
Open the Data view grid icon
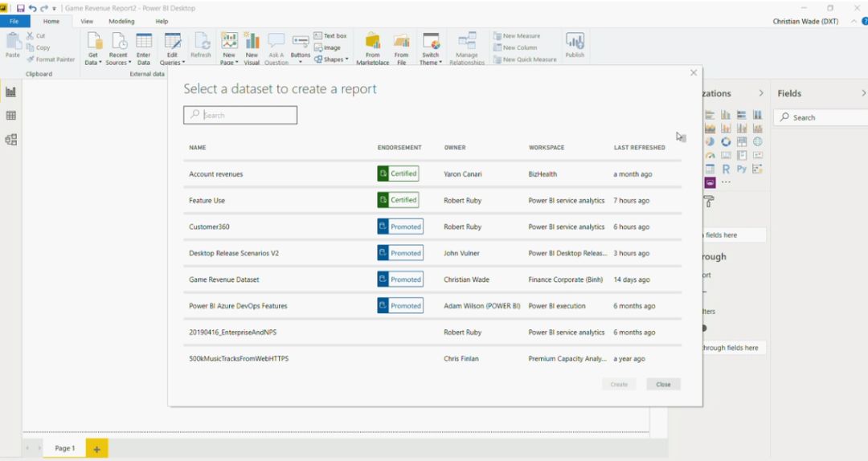10,115
